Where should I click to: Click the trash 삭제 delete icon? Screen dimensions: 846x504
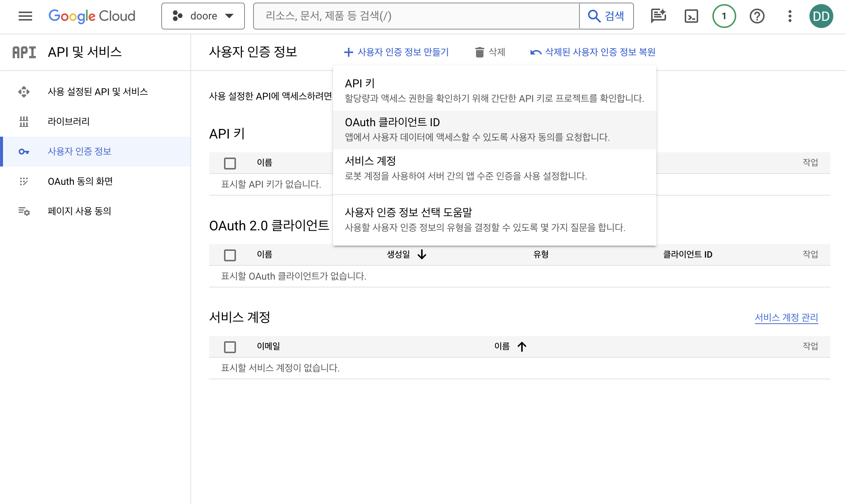coord(480,52)
